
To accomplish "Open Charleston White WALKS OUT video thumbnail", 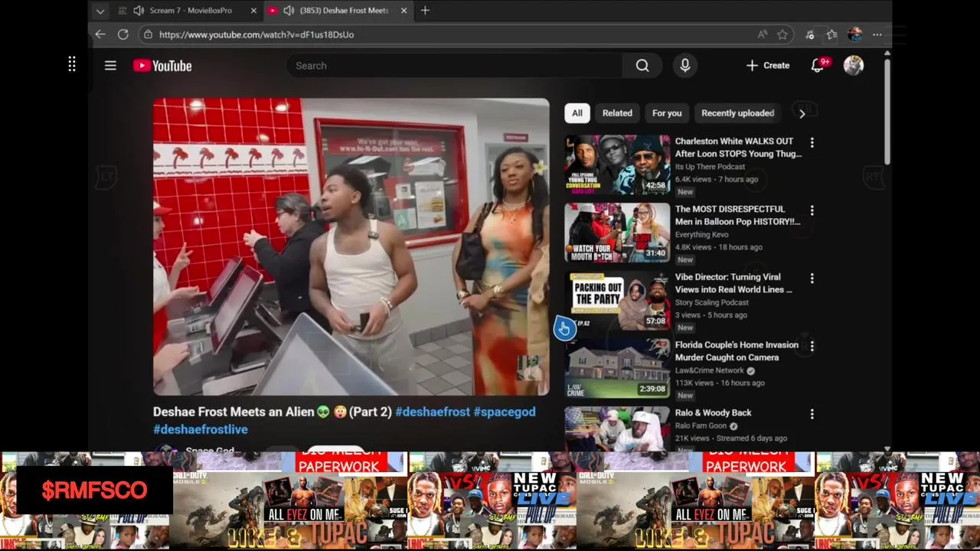I will [x=617, y=165].
